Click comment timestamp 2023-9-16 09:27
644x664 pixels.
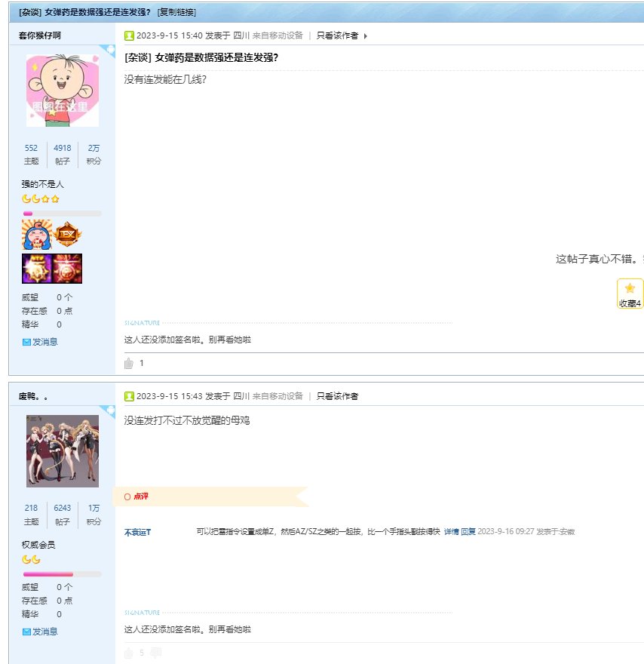click(x=506, y=531)
